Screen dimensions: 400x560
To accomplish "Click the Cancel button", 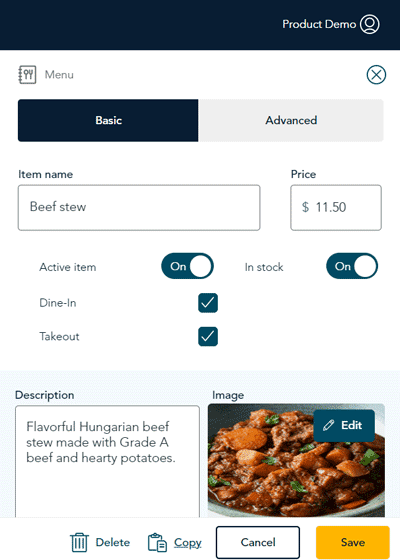I will [x=258, y=542].
